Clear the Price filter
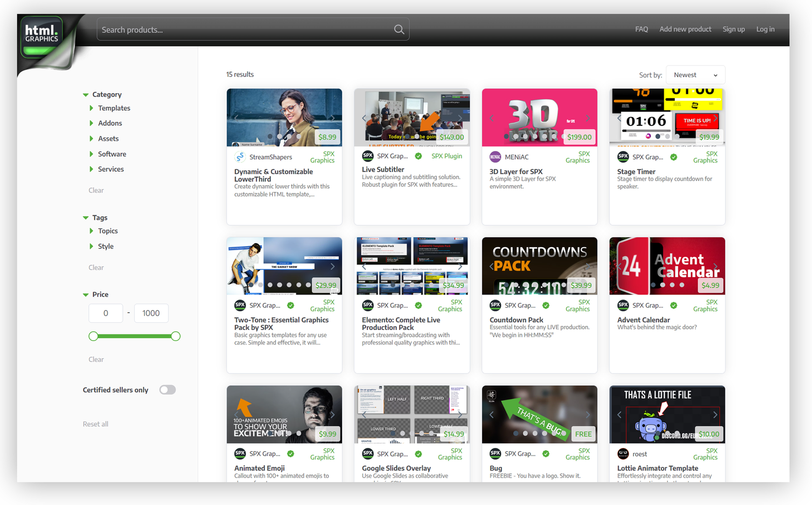 click(96, 359)
